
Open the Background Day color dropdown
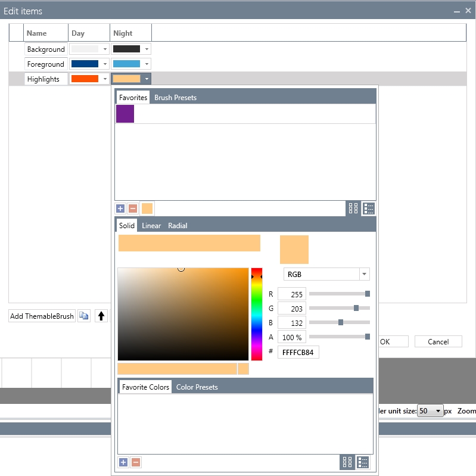click(x=105, y=49)
